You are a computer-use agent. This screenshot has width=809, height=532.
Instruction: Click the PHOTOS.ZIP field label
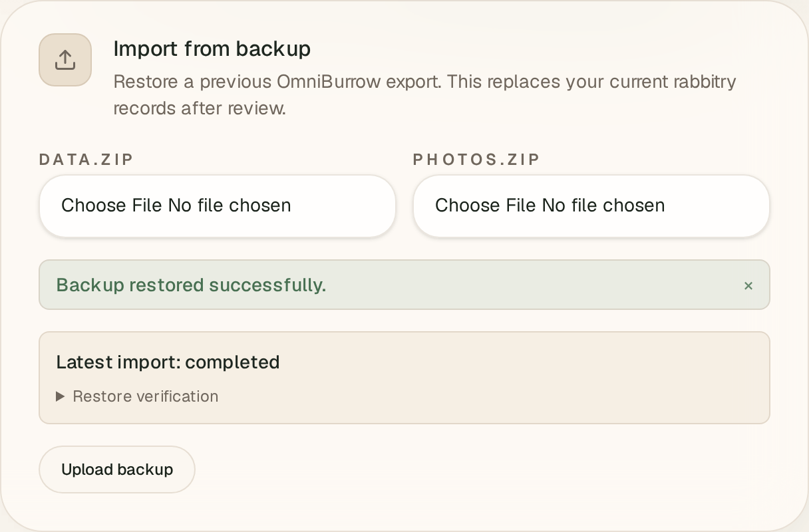pos(477,160)
